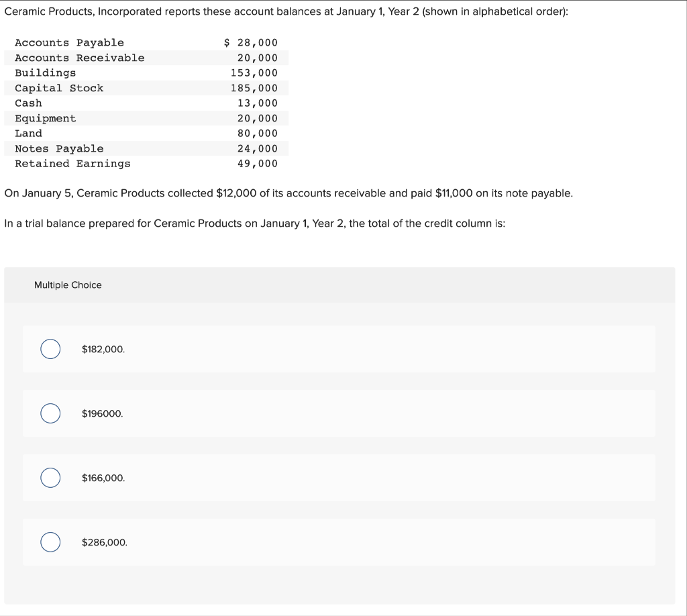Viewport: 687px width, 616px height.
Task: Select the $196000 answer radio button
Action: click(x=50, y=413)
